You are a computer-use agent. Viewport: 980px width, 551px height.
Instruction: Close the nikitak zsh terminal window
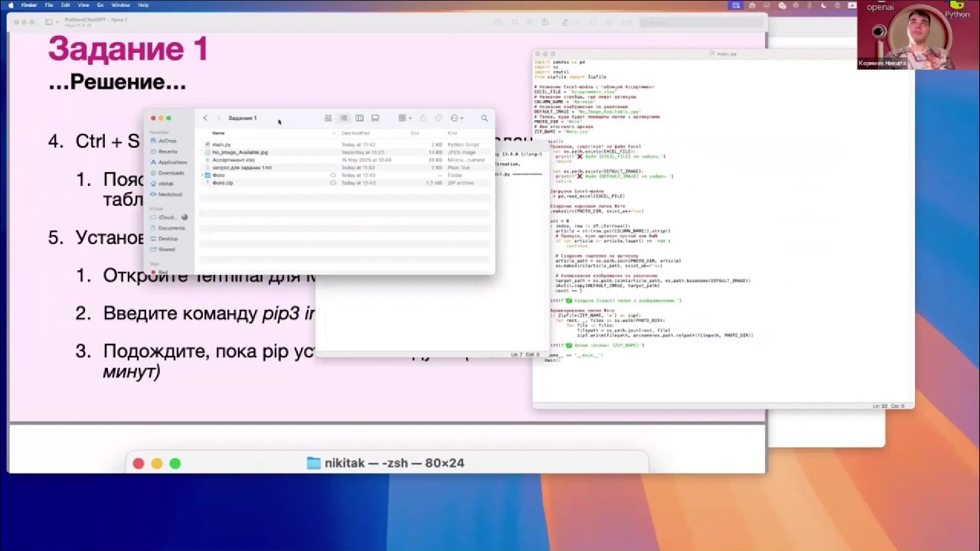[x=139, y=463]
